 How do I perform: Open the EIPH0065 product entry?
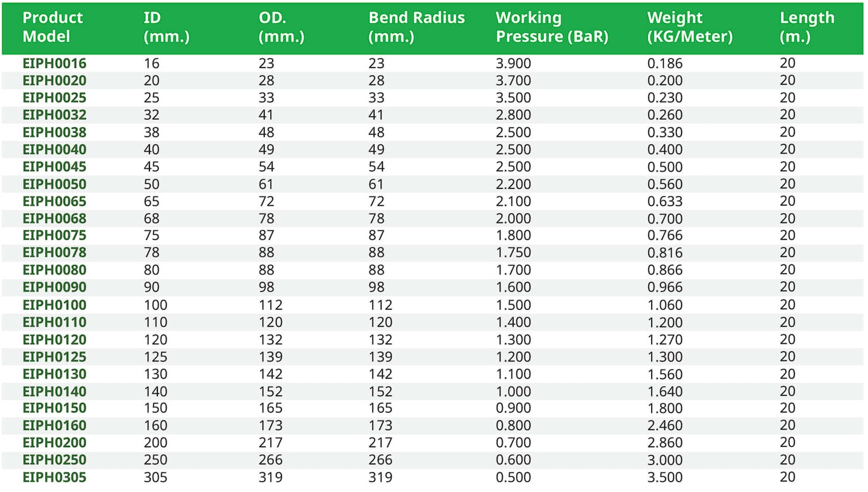(x=54, y=202)
